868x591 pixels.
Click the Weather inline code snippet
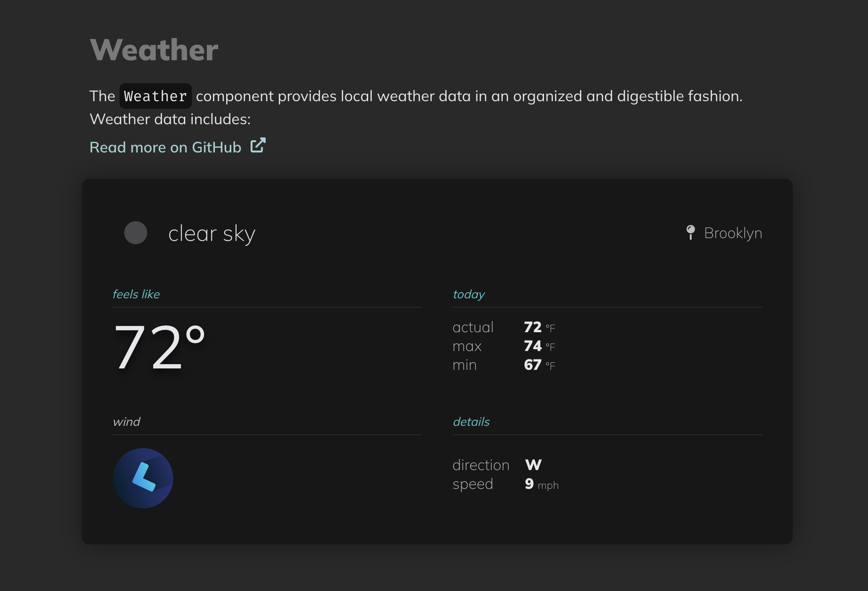point(155,96)
